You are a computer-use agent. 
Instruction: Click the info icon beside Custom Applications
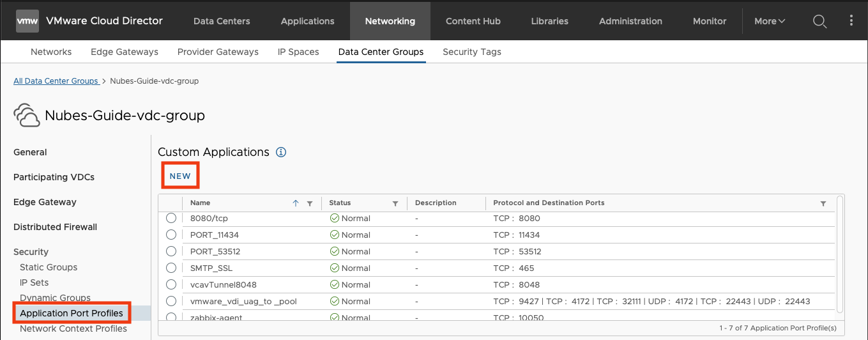[x=281, y=152]
